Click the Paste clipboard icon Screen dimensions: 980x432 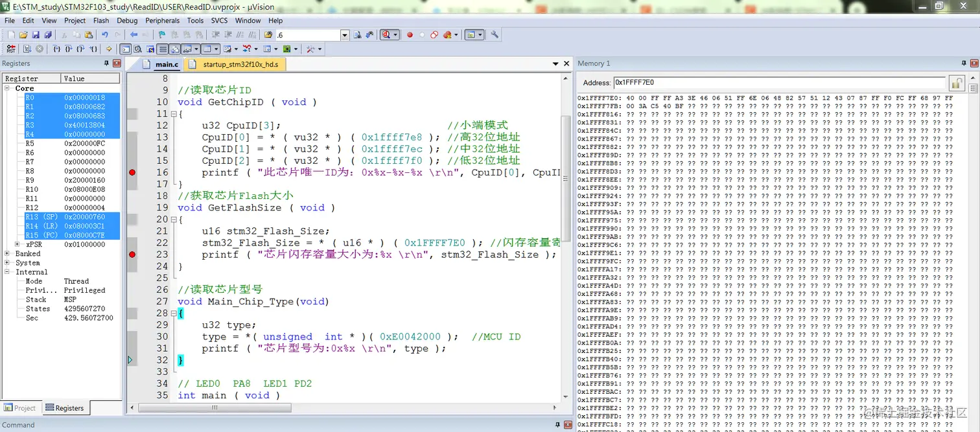tap(89, 35)
